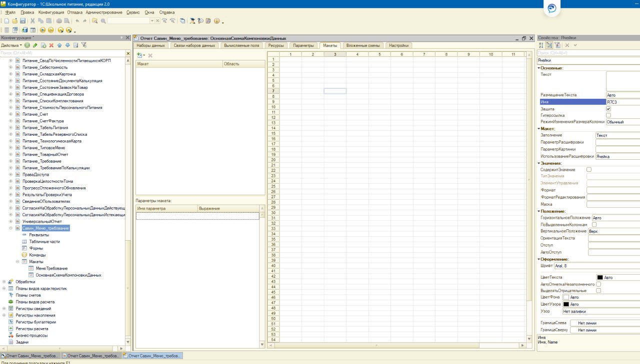Collapse the Положение properties section
Screen dimensions: 640x364
click(x=539, y=211)
